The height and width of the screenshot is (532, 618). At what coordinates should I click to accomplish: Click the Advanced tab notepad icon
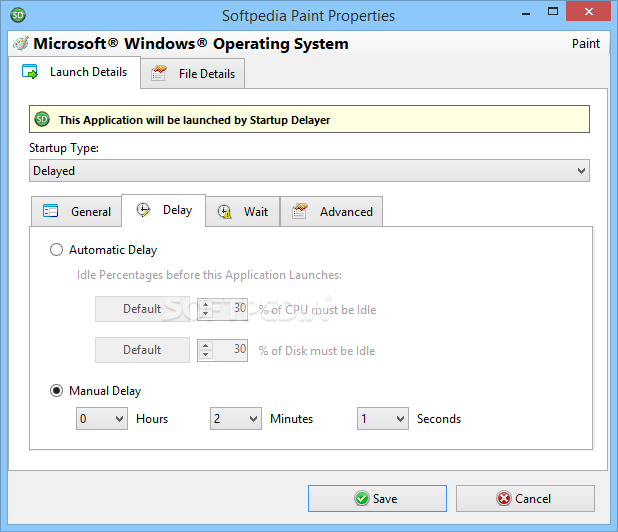tap(300, 211)
